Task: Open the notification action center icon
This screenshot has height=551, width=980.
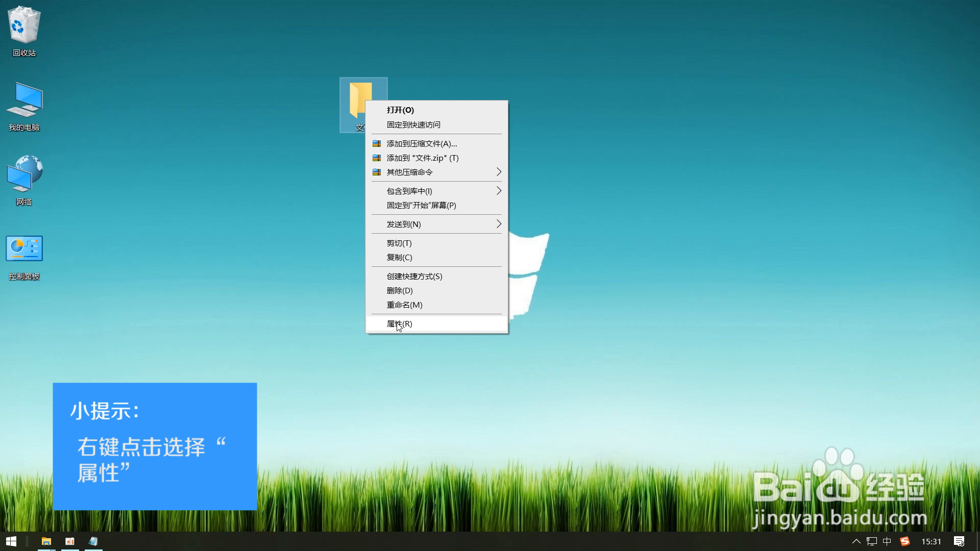Action: [x=959, y=541]
